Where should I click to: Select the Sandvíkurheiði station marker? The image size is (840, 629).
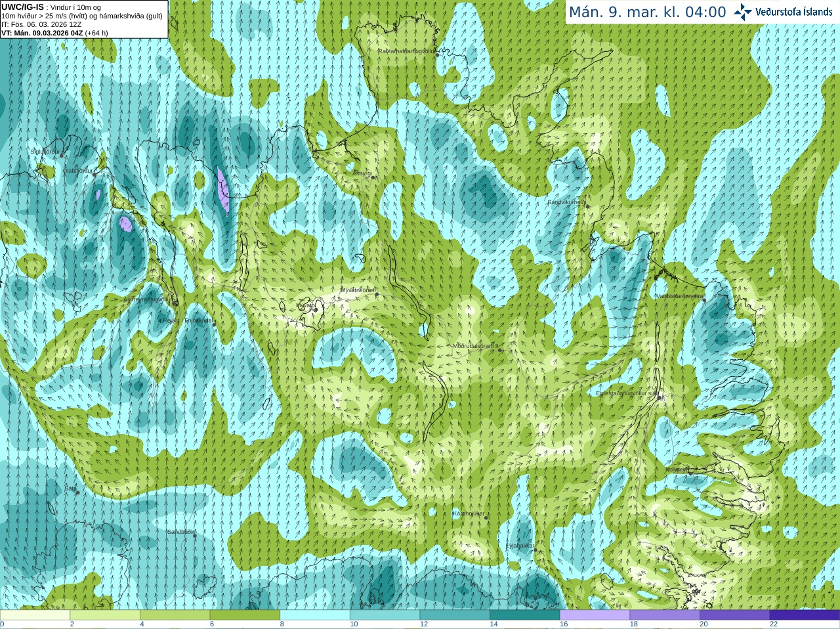pyautogui.click(x=588, y=206)
